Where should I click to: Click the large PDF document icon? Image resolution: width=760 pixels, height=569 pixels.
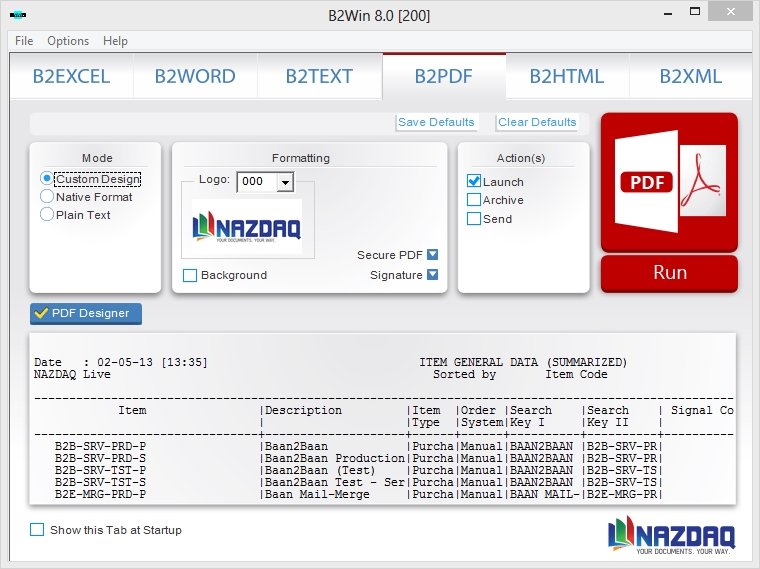(668, 182)
